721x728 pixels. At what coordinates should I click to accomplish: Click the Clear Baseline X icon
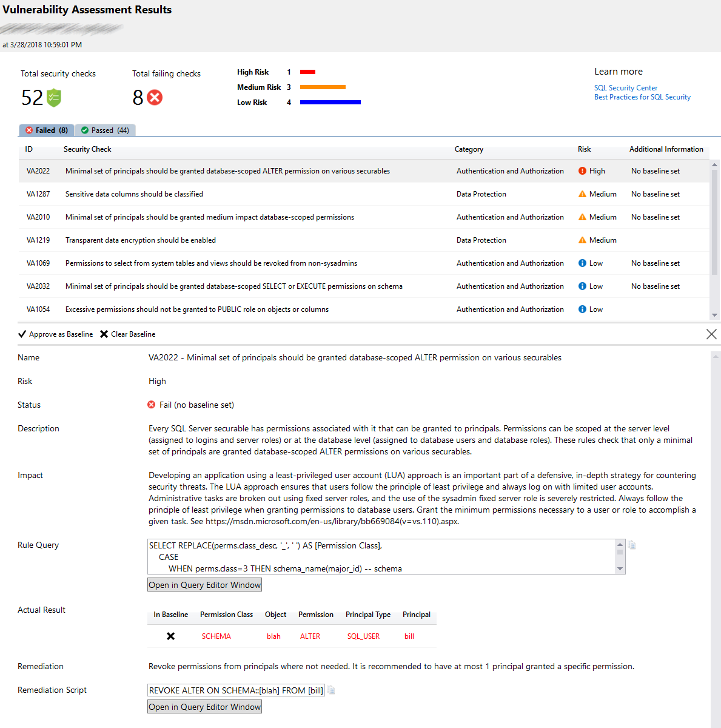[103, 334]
